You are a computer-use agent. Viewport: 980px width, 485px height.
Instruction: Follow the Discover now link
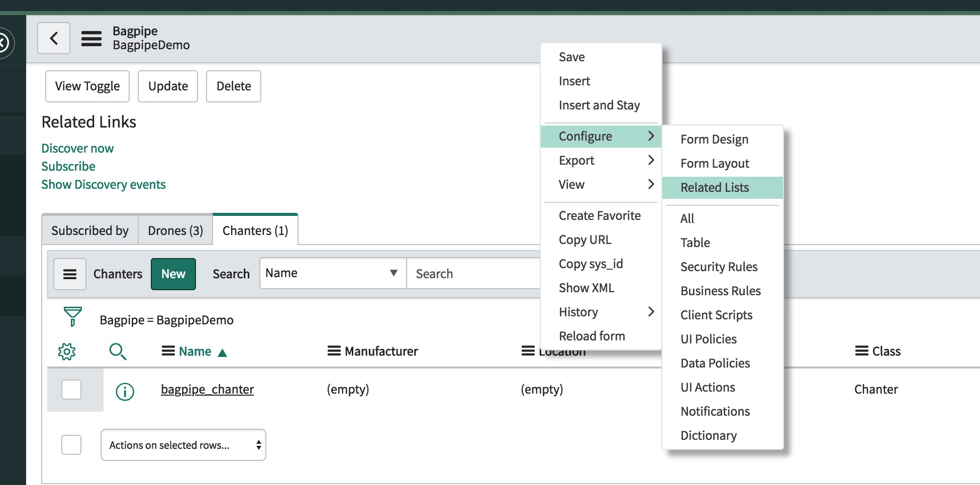coord(77,148)
